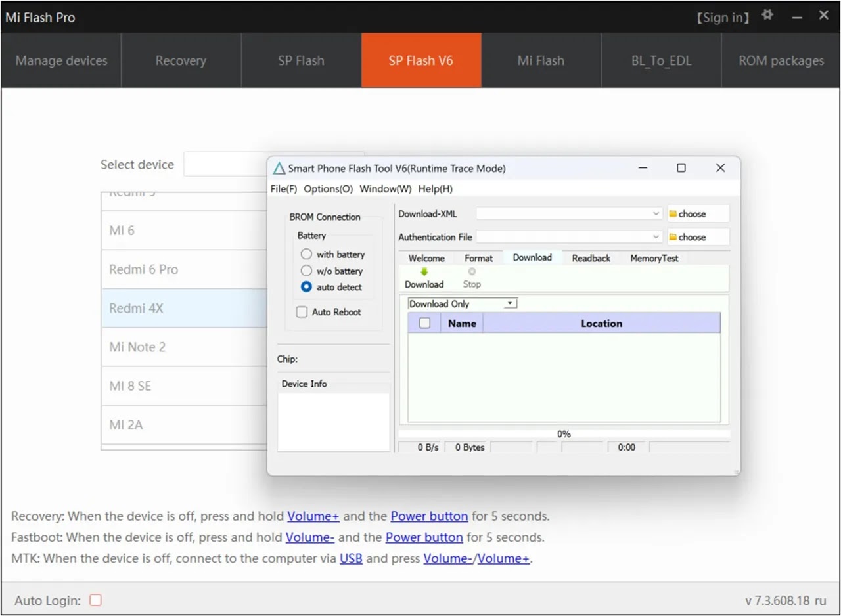Enable the Auto Reboot checkbox
Image resolution: width=841 pixels, height=616 pixels.
pos(302,312)
